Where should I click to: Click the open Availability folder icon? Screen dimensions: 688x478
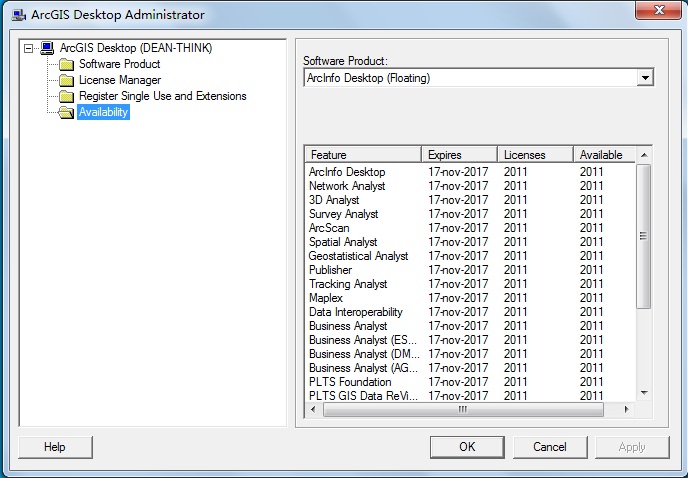66,112
